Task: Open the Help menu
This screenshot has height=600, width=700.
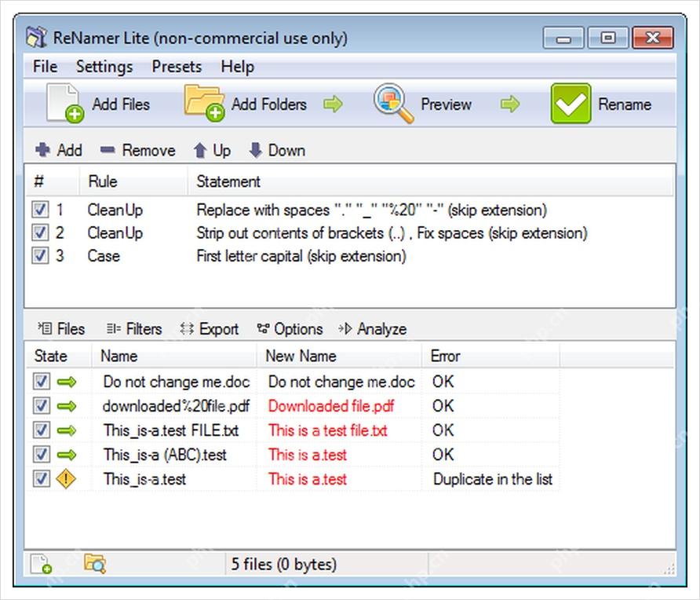Action: pos(238,67)
